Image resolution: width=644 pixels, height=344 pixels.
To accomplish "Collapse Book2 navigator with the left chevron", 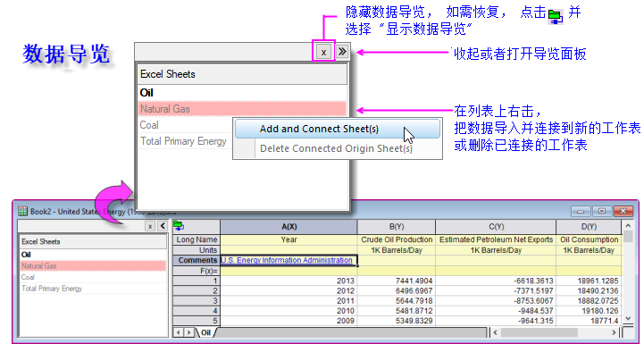I will (163, 226).
